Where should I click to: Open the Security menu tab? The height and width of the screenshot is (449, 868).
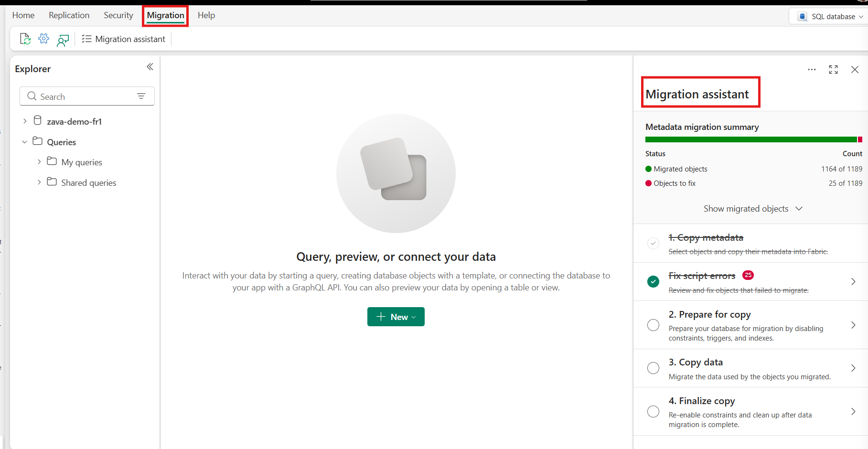point(118,15)
